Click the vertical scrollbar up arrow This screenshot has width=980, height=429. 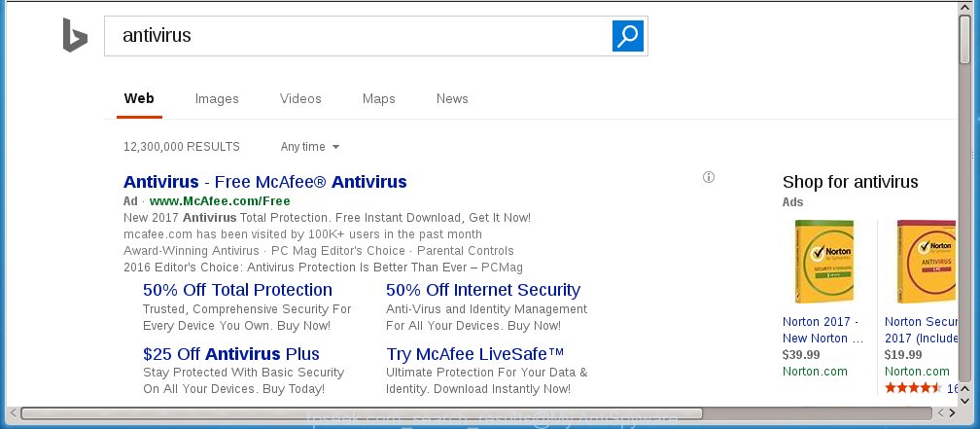[965, 8]
